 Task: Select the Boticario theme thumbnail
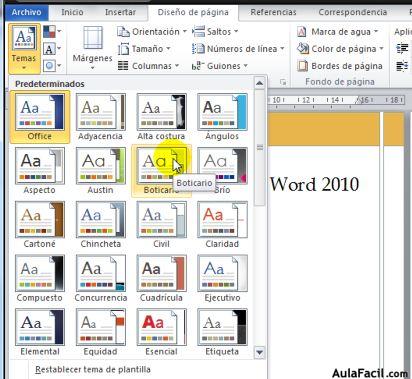coord(161,171)
